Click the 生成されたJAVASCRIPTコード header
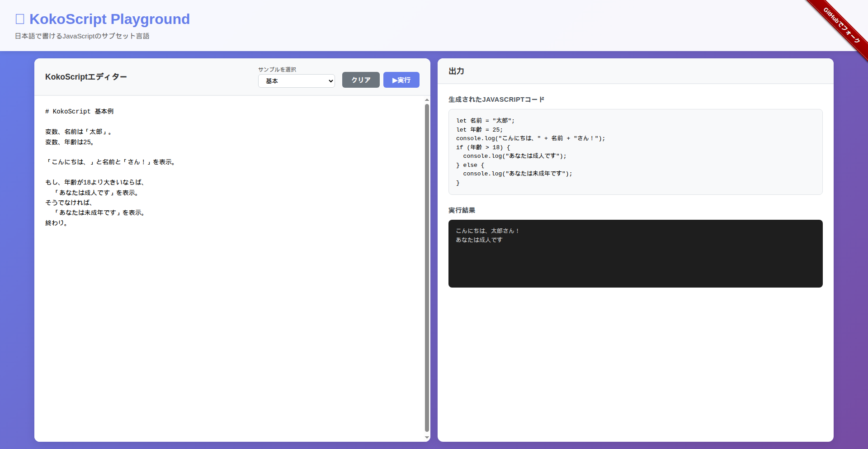This screenshot has width=868, height=449. pos(496,99)
